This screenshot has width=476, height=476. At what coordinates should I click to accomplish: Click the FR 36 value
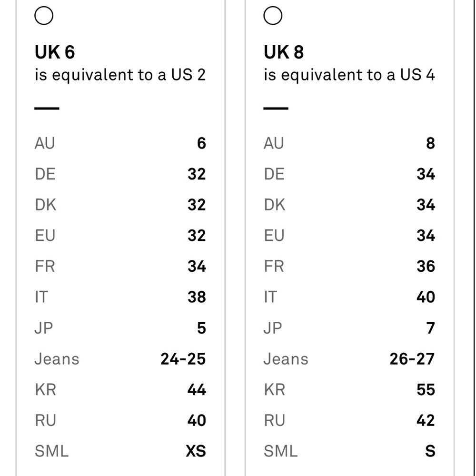coord(426,267)
